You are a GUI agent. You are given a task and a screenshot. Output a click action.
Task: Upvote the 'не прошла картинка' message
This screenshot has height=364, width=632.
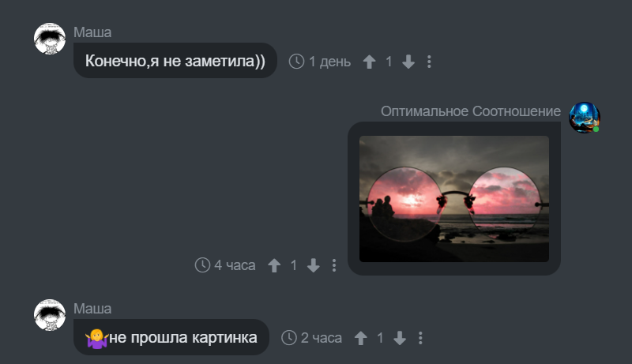(361, 338)
